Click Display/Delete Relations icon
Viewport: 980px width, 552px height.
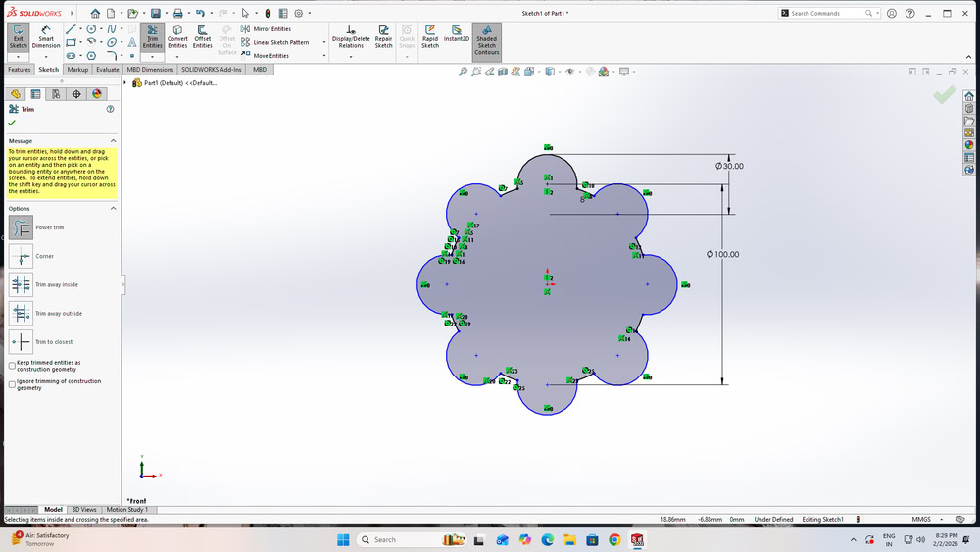click(x=351, y=37)
